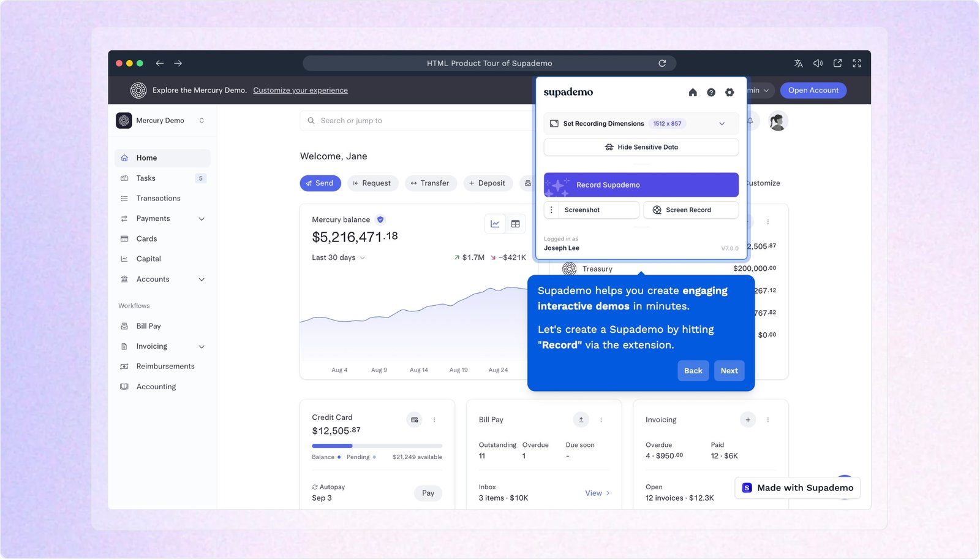The height and width of the screenshot is (559, 980).
Task: Open the Credit Card three-dot menu
Action: pos(434,420)
